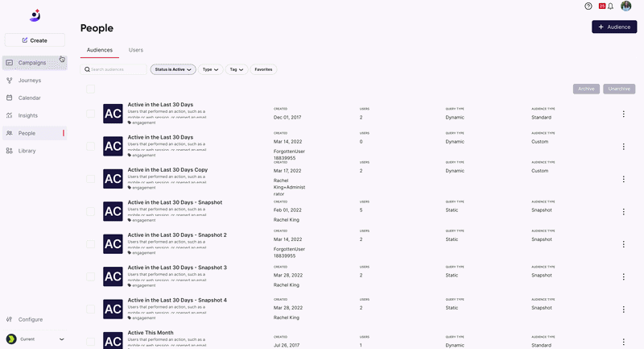Open the Tag filter dropdown
This screenshot has height=349, width=644.
237,69
